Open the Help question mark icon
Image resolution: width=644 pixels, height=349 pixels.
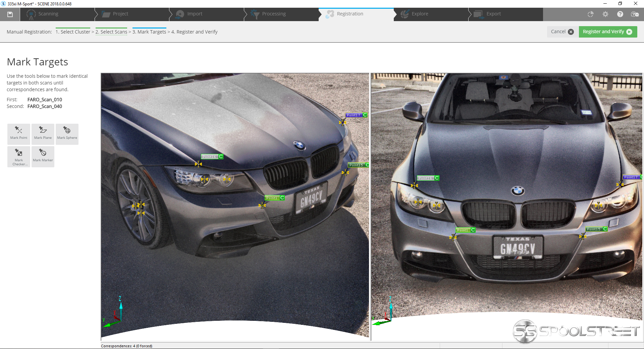[x=620, y=14]
